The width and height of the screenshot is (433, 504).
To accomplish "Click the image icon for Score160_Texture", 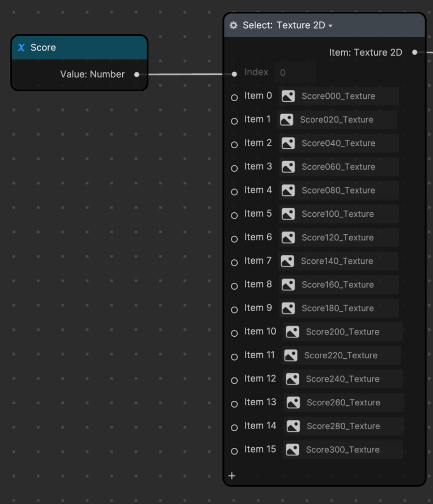I will [288, 284].
